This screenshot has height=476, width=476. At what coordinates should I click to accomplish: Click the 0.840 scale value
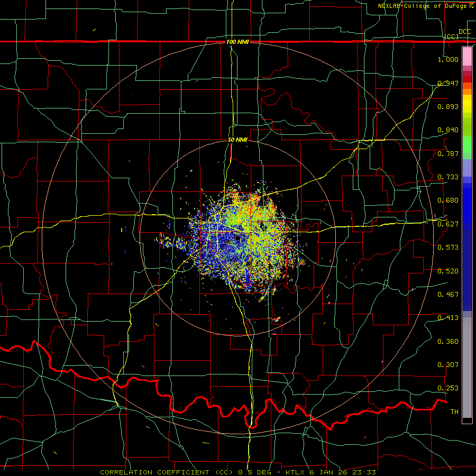click(x=448, y=130)
